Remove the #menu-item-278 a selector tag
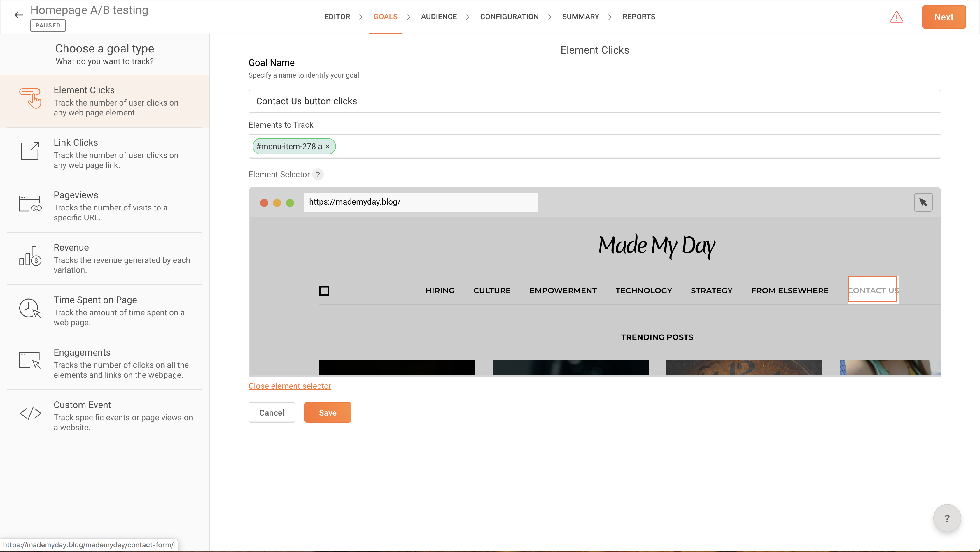This screenshot has height=552, width=980. (328, 147)
